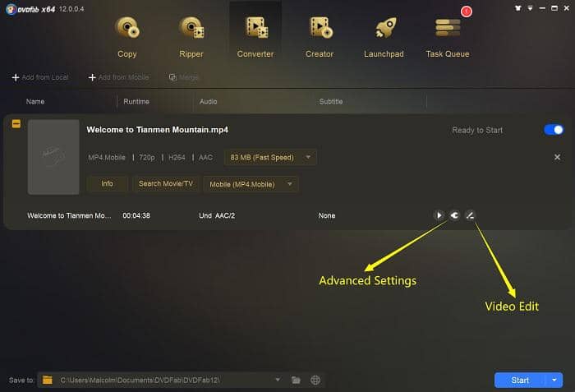Viewport: 575px width, 392px height.
Task: Open the Mobile (MP4.Mobile) profile dropdown
Action: pos(251,184)
